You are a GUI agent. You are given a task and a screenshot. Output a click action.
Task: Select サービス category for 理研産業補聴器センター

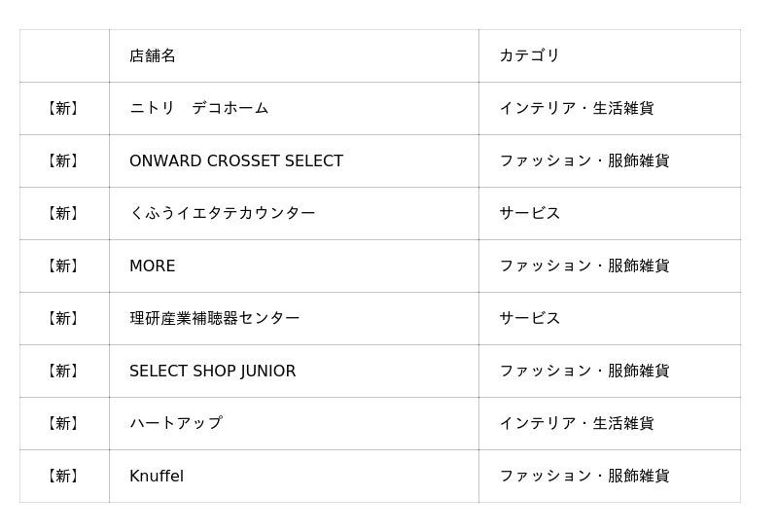[x=529, y=318]
